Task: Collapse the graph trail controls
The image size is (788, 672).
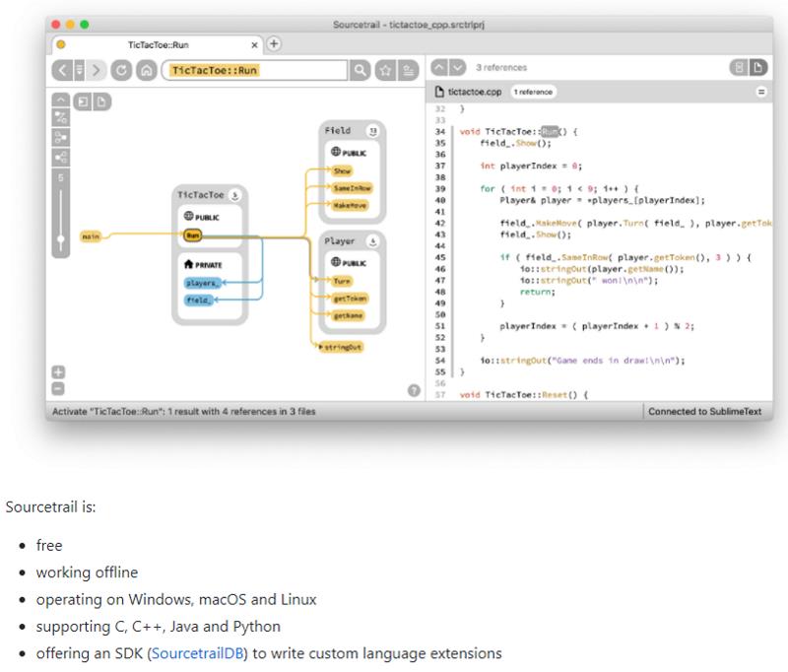Action: click(x=61, y=100)
